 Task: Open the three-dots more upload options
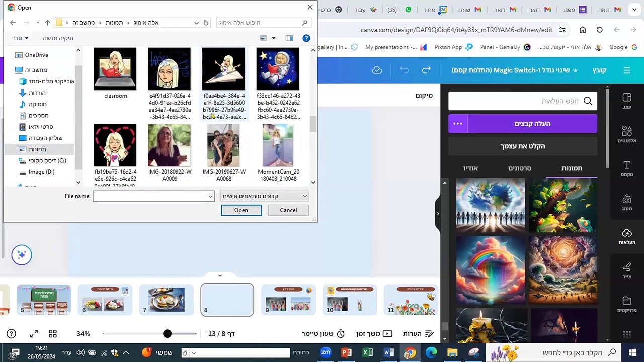pos(457,124)
